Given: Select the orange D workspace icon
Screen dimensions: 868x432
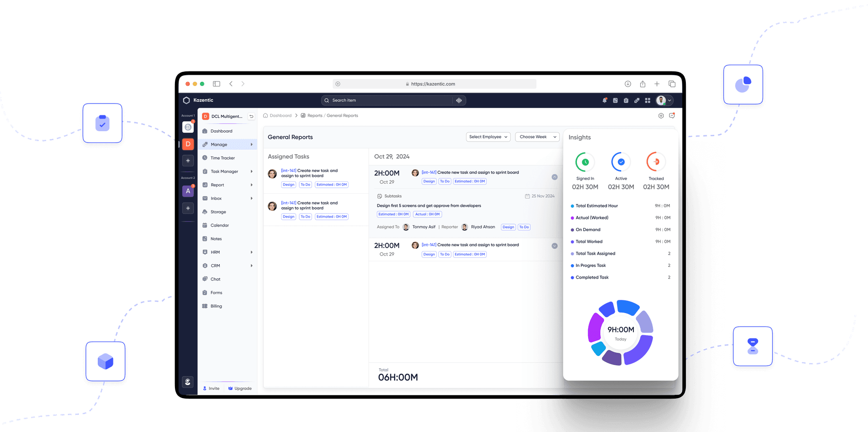Looking at the screenshot, I should [x=188, y=144].
